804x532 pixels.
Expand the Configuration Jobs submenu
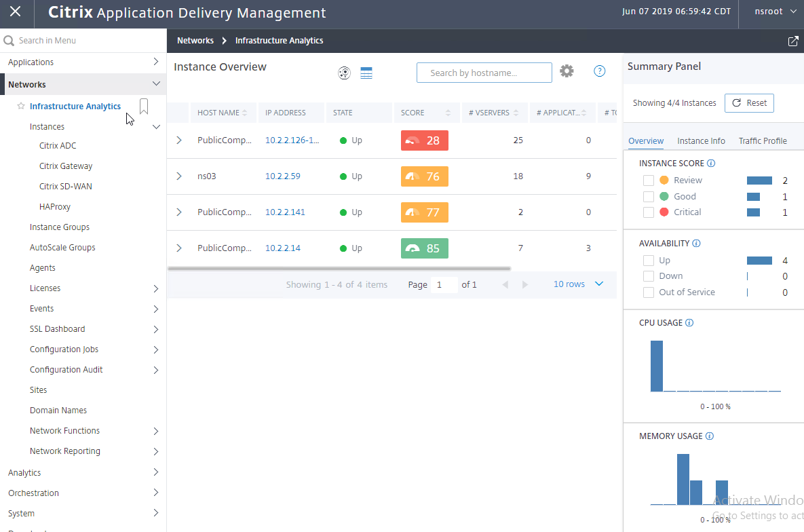(156, 350)
